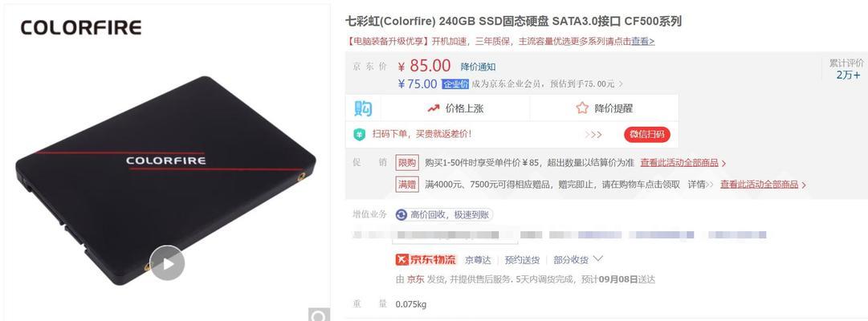
Task: Open the 降价通知 link next to price
Action: point(478,67)
